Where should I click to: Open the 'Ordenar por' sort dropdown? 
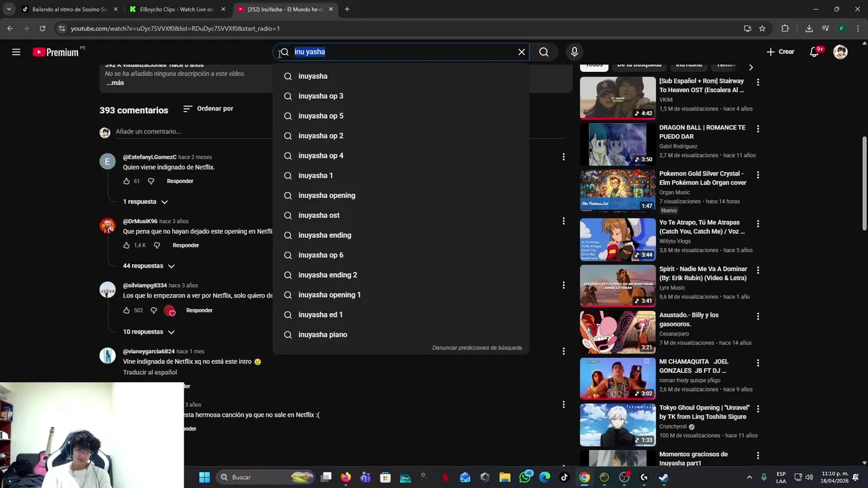208,109
